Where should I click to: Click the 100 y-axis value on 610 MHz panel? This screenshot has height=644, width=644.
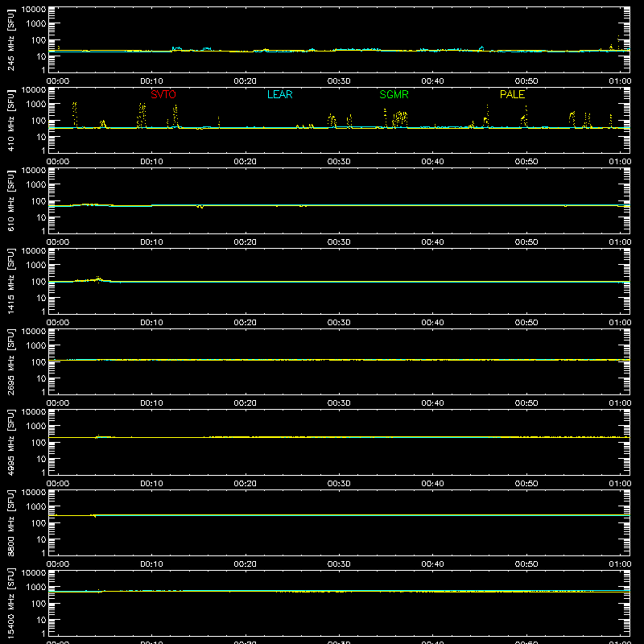39,200
